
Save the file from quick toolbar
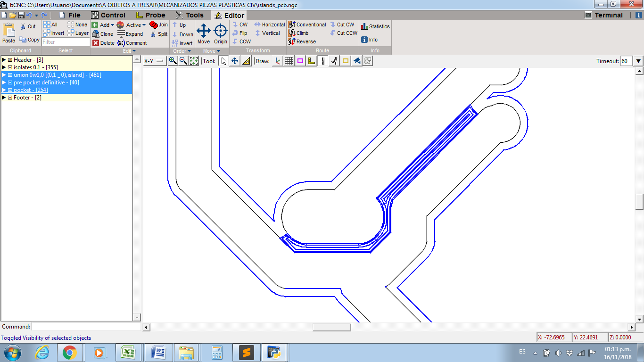point(21,15)
